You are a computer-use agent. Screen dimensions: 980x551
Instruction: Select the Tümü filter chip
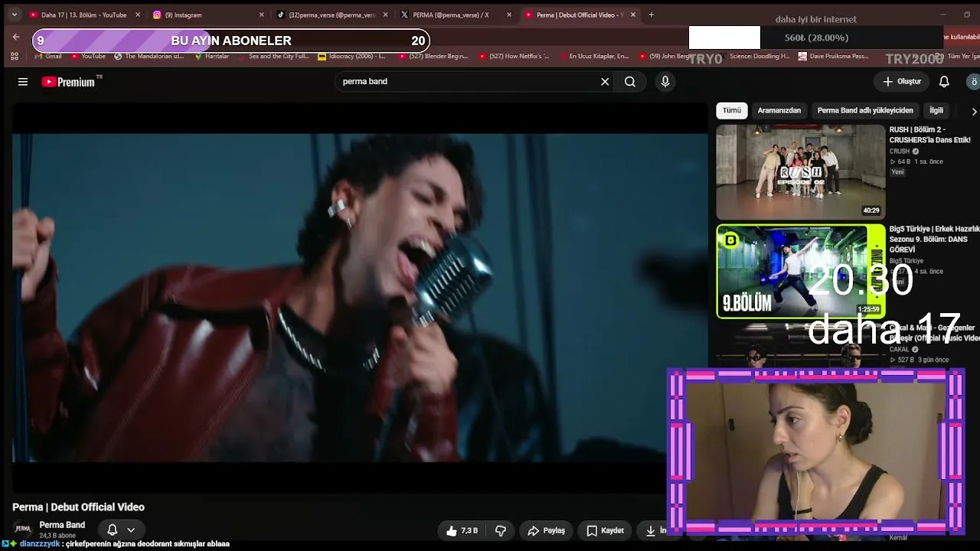[732, 110]
